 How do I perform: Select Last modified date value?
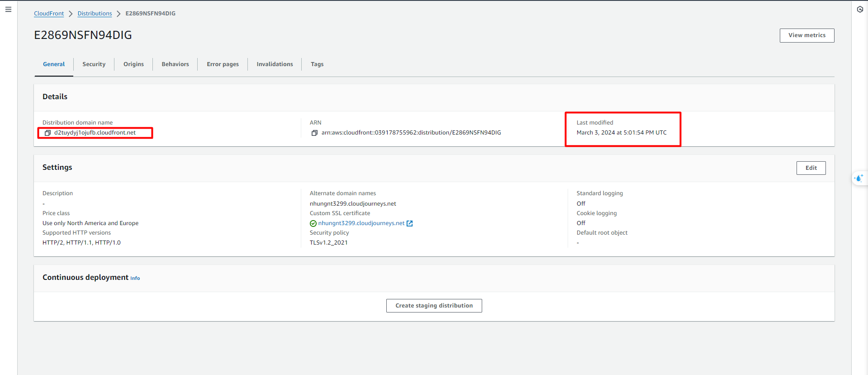point(621,133)
